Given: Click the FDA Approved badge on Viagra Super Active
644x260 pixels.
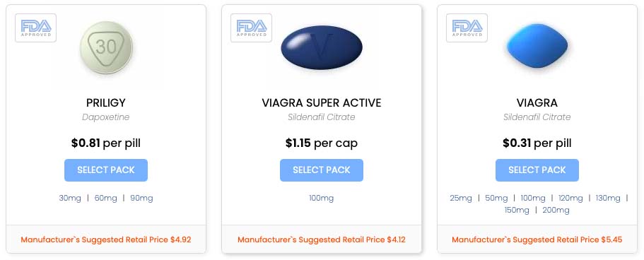Looking at the screenshot, I should coord(252,28).
